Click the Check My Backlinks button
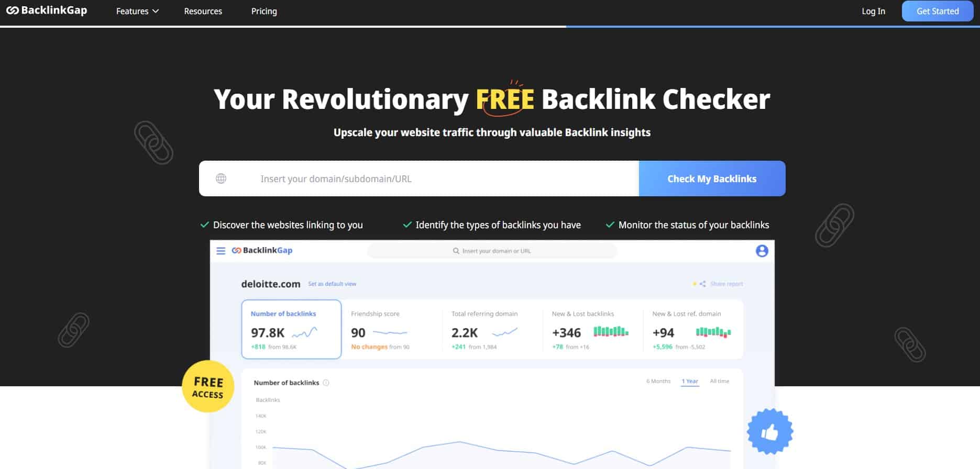This screenshot has width=980, height=469. coord(712,178)
